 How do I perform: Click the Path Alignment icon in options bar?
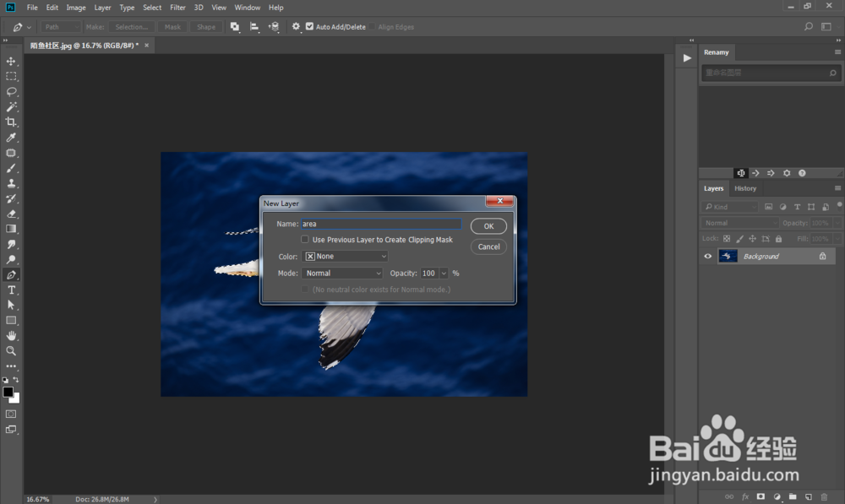tap(254, 26)
